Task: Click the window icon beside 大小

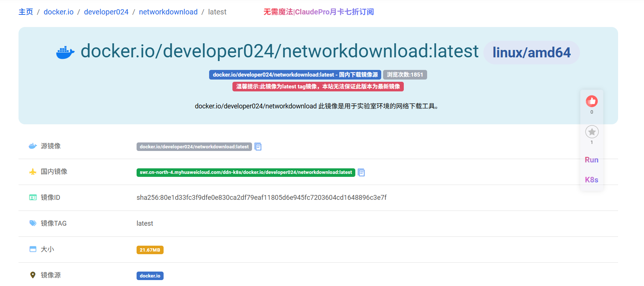Action: (33, 249)
